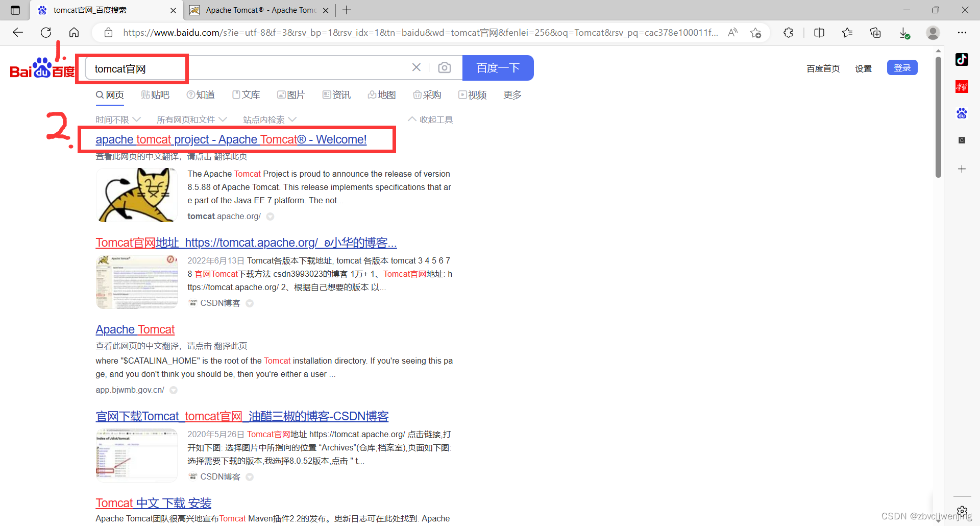This screenshot has height=526, width=980.
Task: Click the Baidu logo
Action: tap(42, 68)
